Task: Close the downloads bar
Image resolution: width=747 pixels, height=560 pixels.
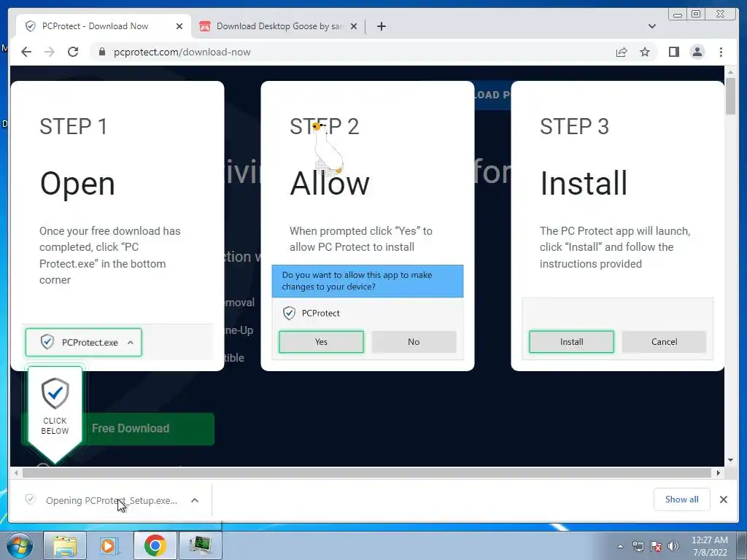Action: point(723,499)
